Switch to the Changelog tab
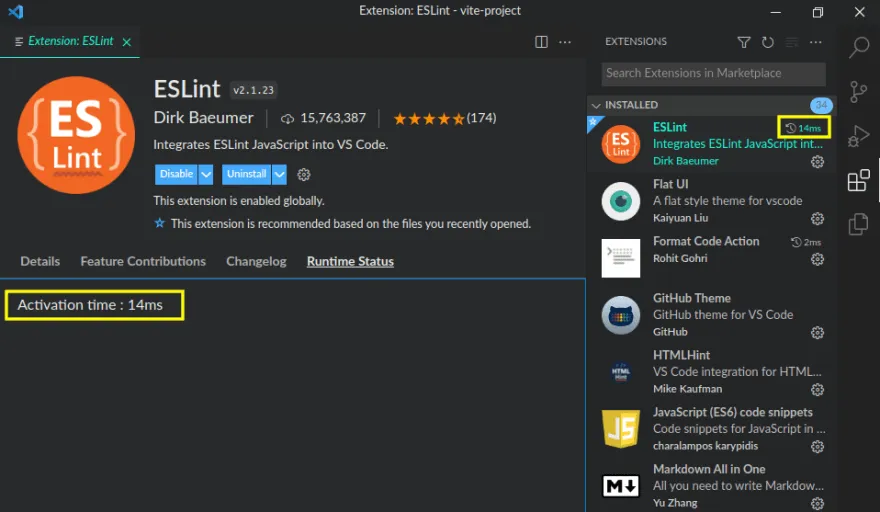The height and width of the screenshot is (512, 880). point(256,262)
